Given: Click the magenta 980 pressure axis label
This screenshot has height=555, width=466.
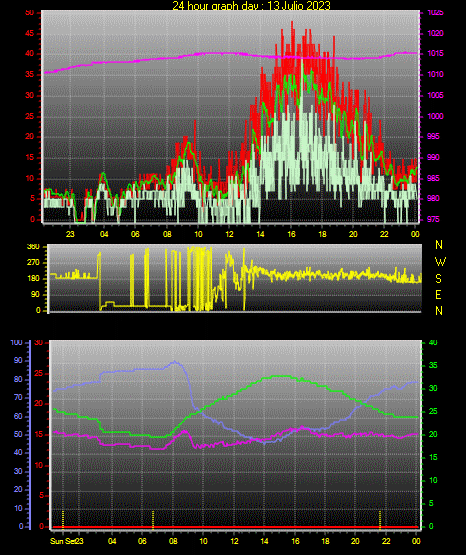Looking at the screenshot, I should click(x=433, y=198).
